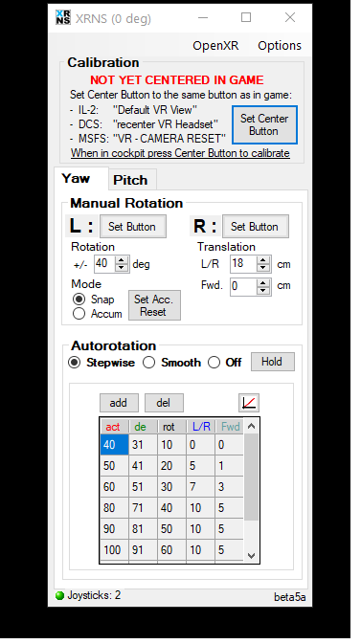Screen dimensions: 361x644
Task: Switch to the Pitch tab
Action: coord(130,180)
